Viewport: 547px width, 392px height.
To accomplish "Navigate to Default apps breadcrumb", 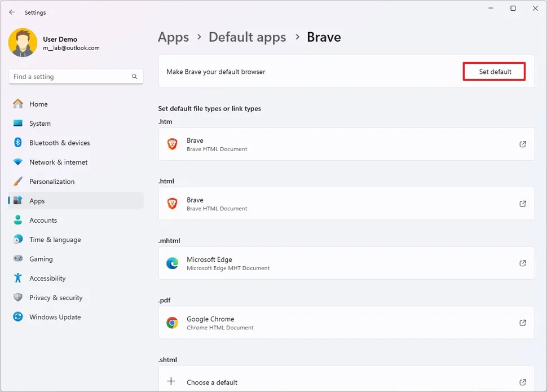I will coord(247,37).
